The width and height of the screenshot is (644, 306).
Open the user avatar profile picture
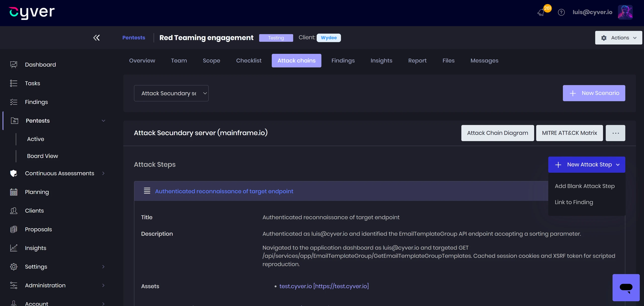625,12
